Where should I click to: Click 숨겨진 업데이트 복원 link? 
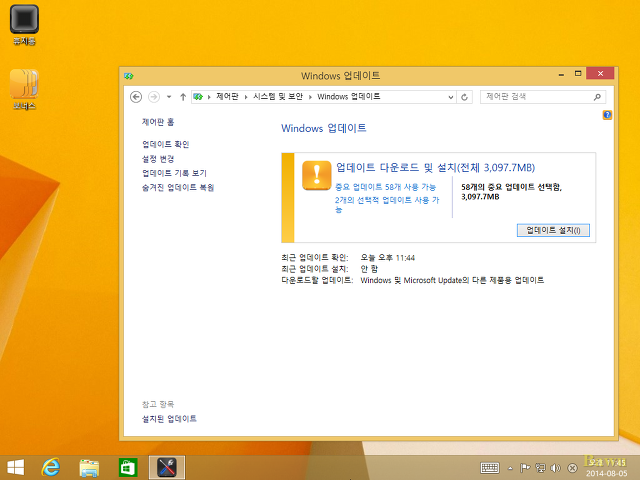tap(178, 187)
